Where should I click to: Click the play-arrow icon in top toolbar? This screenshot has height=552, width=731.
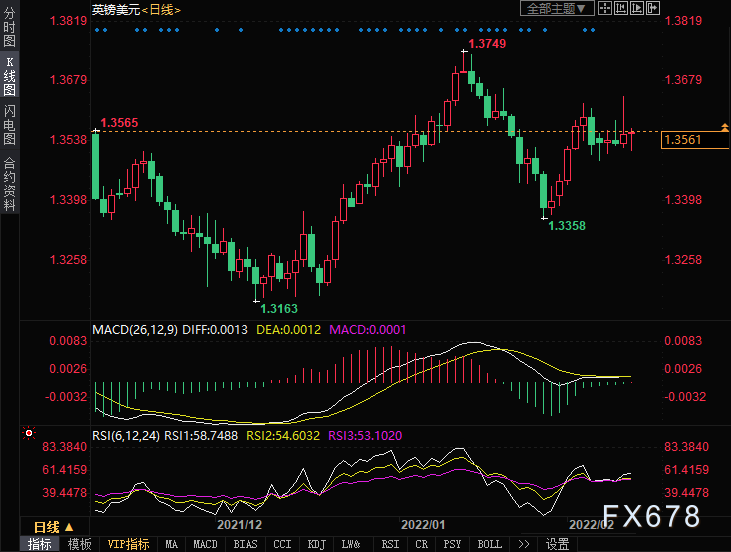(x=638, y=8)
